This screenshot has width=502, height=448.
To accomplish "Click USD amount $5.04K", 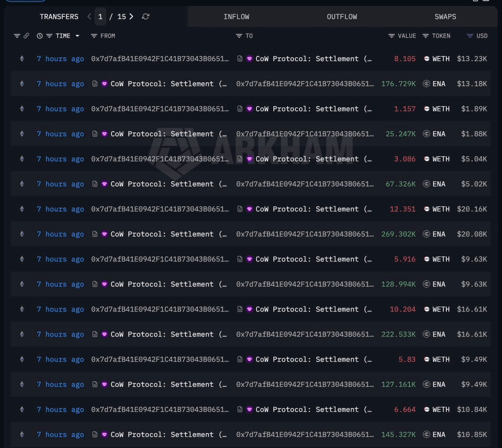I will [474, 159].
